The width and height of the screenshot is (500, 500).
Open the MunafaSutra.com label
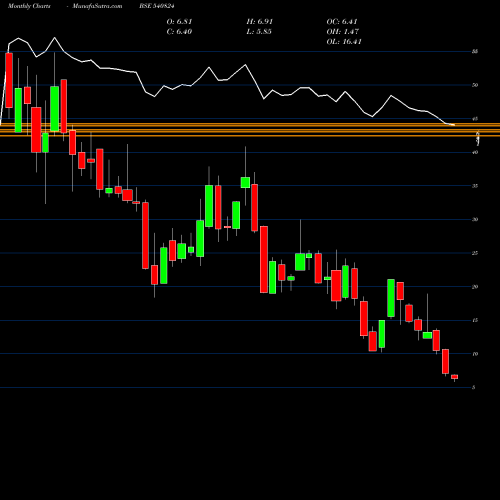[x=97, y=6]
